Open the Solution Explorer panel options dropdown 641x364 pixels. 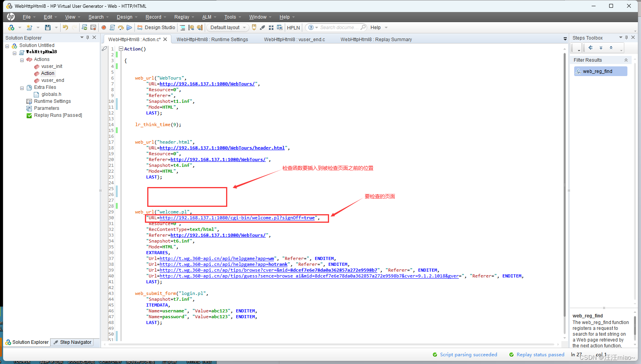click(82, 38)
